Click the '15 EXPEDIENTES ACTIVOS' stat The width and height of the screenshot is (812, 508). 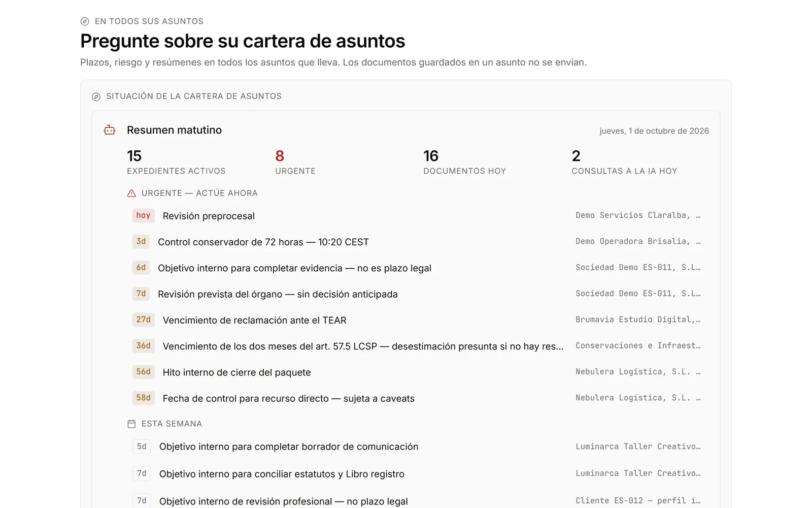176,162
